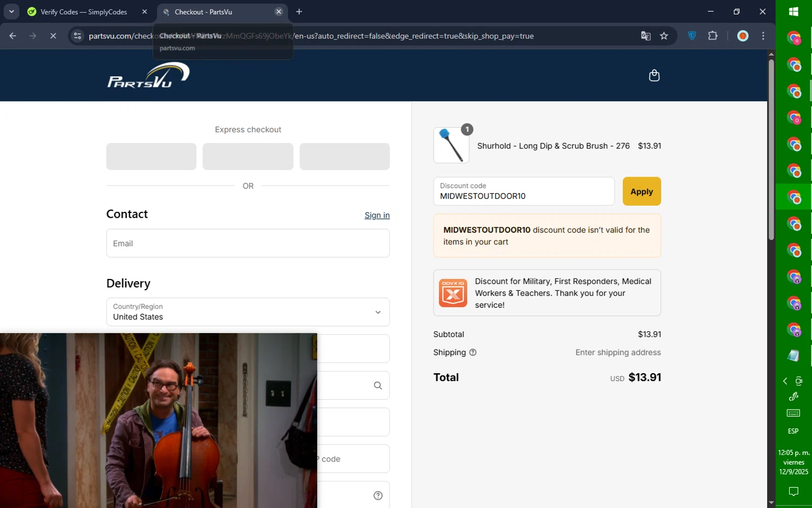812x508 pixels.
Task: Open Chrome's three-dot menu
Action: [x=763, y=36]
